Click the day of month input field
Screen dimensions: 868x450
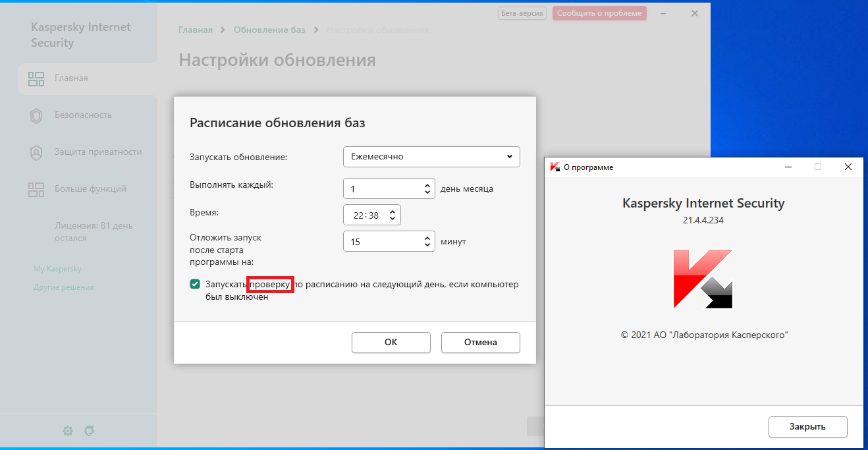389,188
